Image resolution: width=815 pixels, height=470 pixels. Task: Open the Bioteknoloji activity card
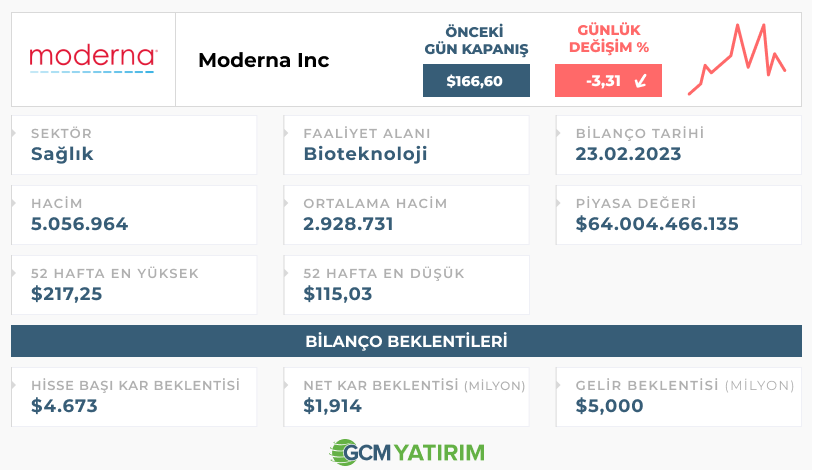pos(406,145)
